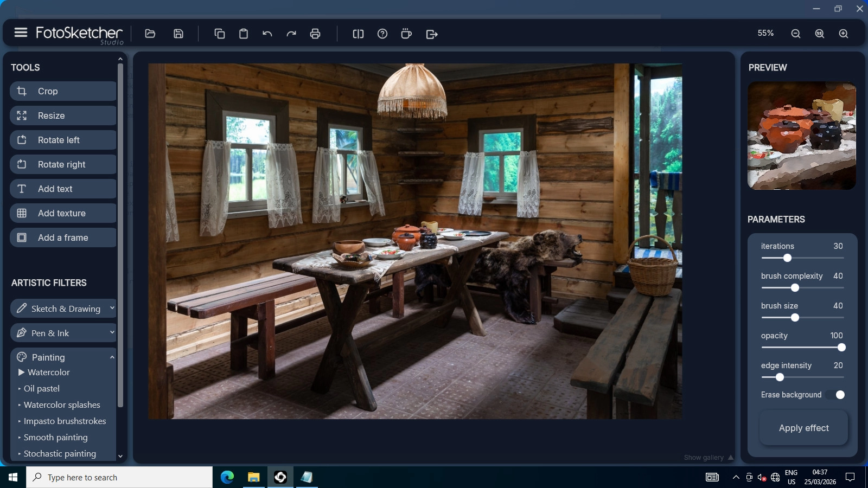The width and height of the screenshot is (868, 488).
Task: Expand the Pen & Ink filter group
Action: (x=63, y=333)
